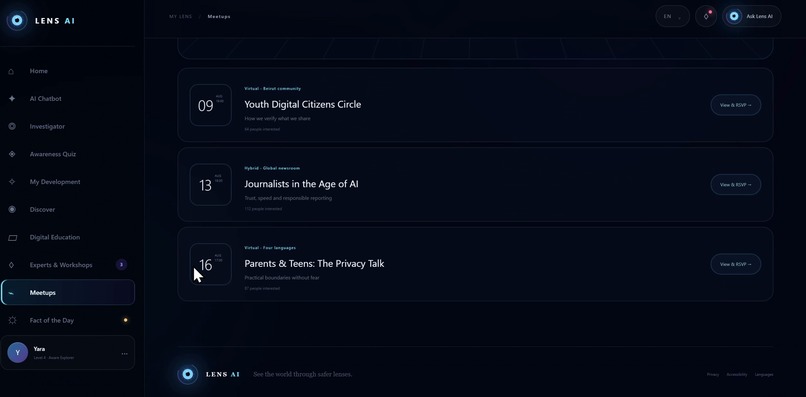Click title 'Journalists in the Age of AI'
The width and height of the screenshot is (806, 397).
pyautogui.click(x=301, y=184)
